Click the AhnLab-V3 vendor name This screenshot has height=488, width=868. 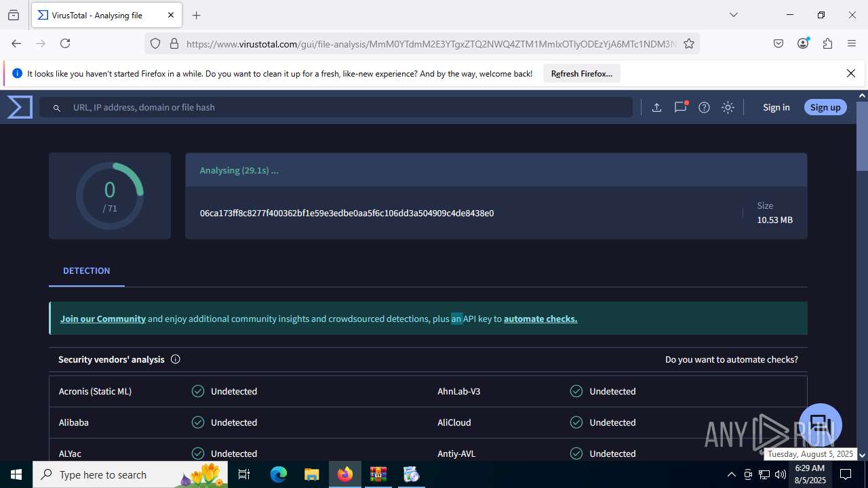(x=459, y=391)
